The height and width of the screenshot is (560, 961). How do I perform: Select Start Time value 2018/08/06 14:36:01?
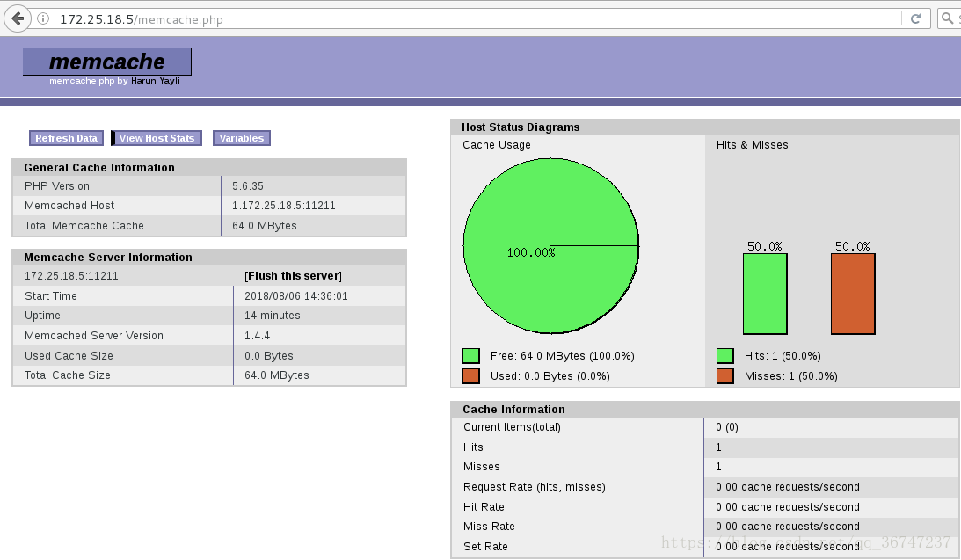tap(296, 296)
